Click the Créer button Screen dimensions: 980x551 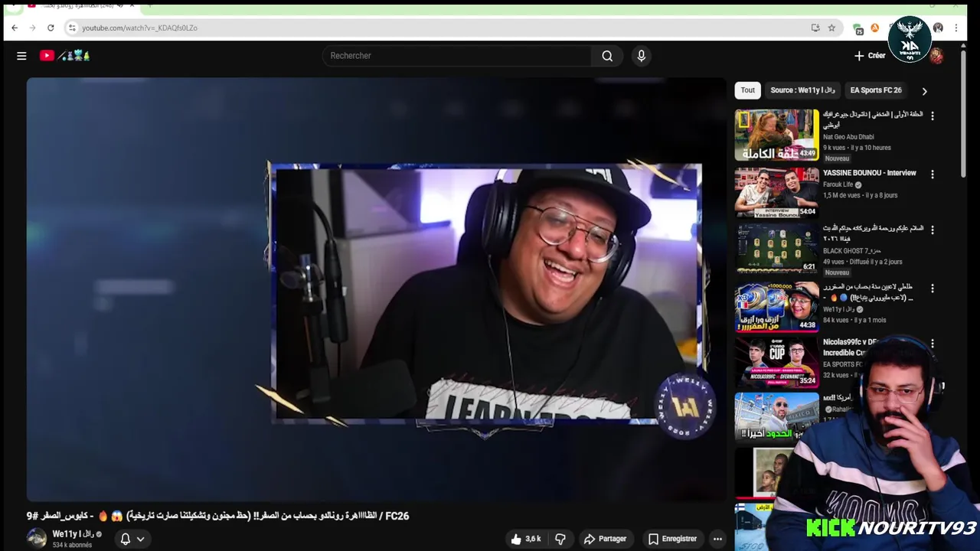pyautogui.click(x=870, y=56)
